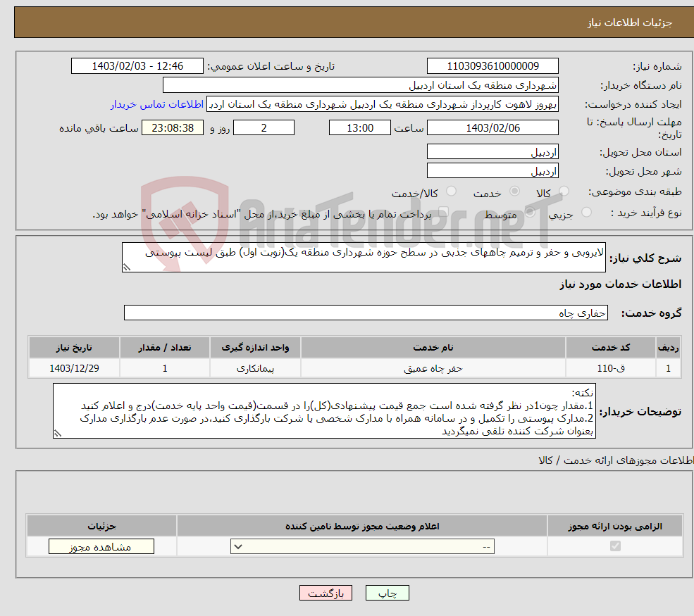Screen dimensions: 694x616
Task: Click need date cell 1403/12/29
Action: point(75,368)
